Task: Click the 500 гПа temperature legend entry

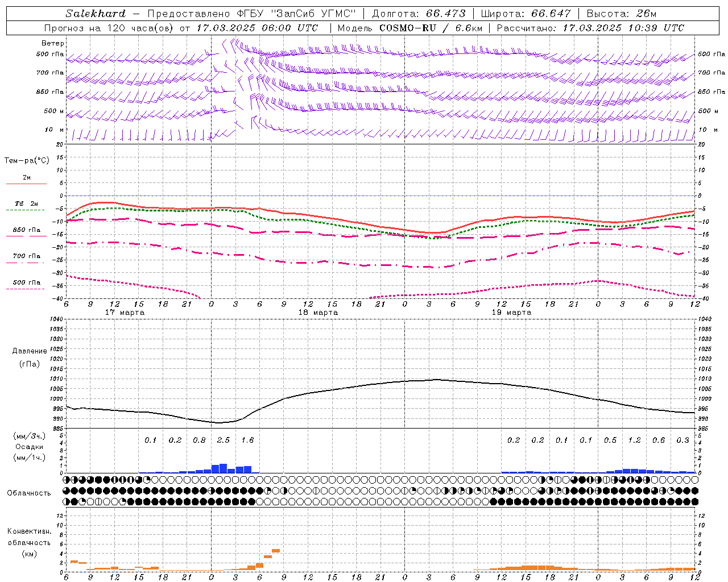Action: [26, 285]
